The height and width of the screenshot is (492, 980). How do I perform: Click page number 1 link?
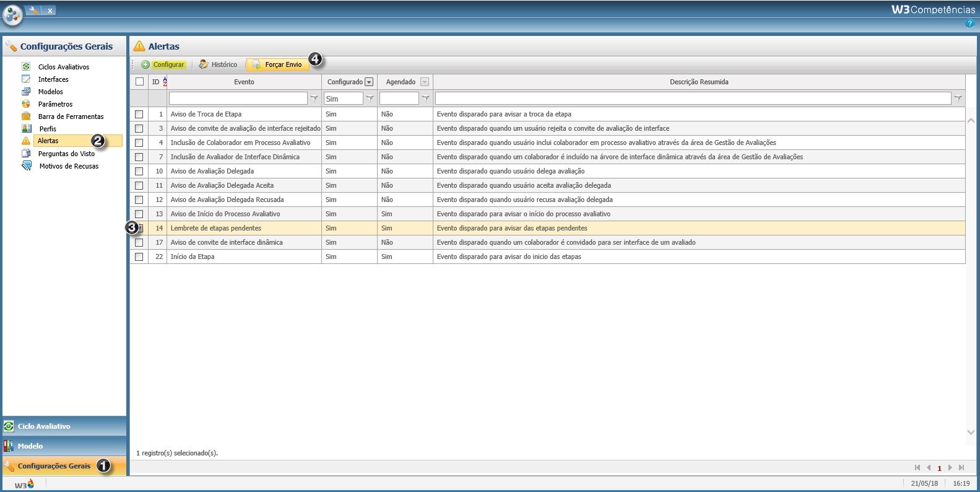(x=939, y=468)
